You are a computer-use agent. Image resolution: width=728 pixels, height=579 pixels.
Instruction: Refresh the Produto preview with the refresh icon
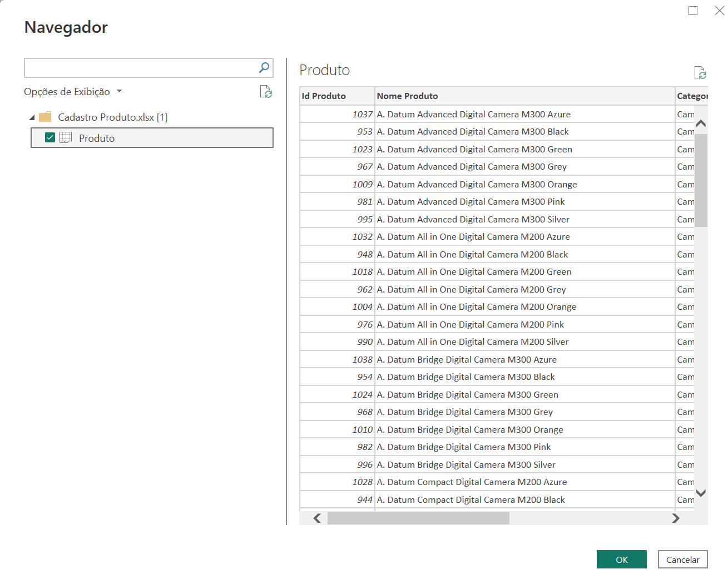tap(700, 72)
